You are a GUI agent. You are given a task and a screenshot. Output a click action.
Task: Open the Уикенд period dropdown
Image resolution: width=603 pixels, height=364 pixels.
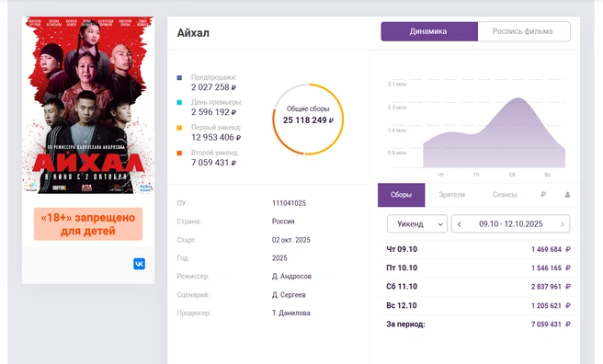[417, 223]
